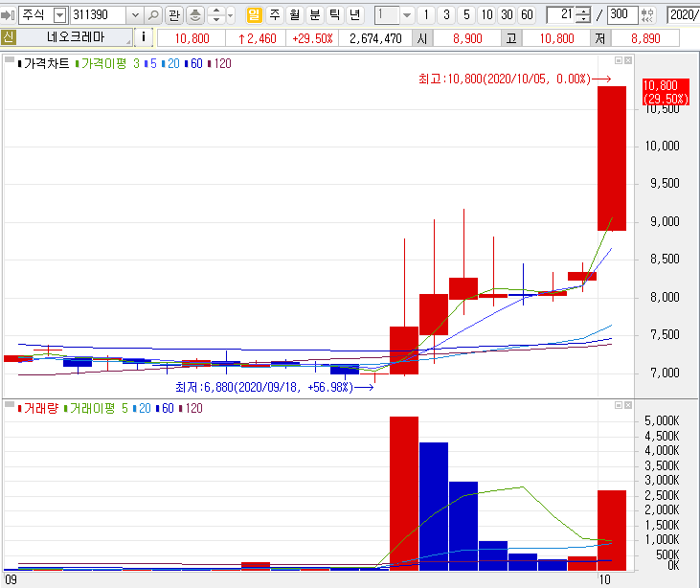
Task: Select the 분 minute chart period
Action: click(315, 15)
